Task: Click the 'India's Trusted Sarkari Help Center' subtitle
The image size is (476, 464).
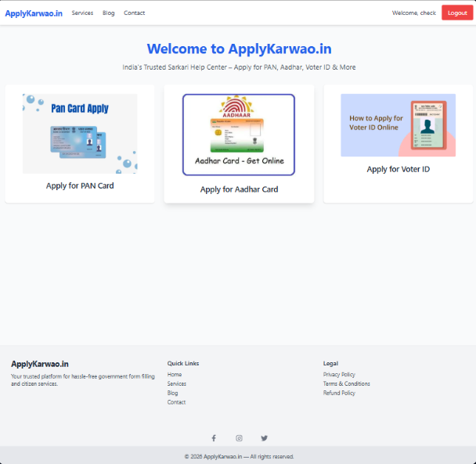Action: [239, 67]
